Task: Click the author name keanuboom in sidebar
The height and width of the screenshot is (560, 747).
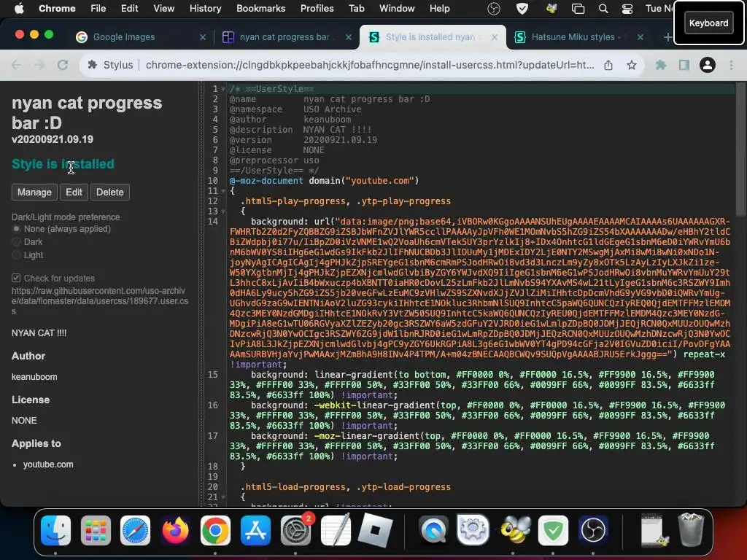Action: click(x=34, y=377)
